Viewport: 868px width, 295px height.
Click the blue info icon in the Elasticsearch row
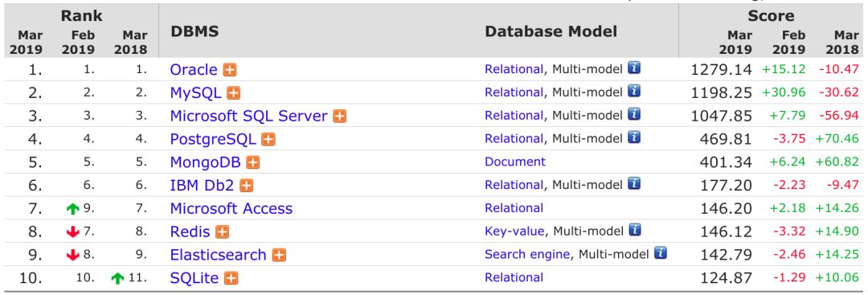click(660, 253)
